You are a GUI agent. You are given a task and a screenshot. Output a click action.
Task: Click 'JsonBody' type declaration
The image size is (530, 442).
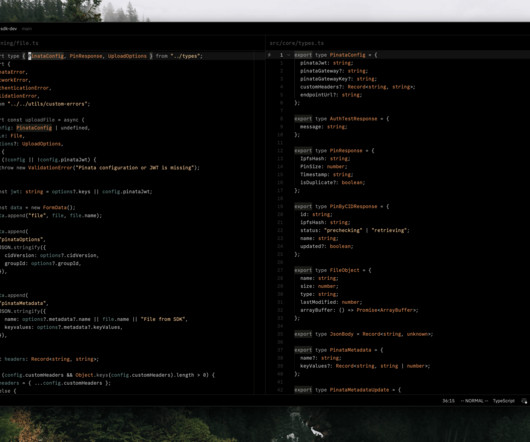tap(341, 334)
